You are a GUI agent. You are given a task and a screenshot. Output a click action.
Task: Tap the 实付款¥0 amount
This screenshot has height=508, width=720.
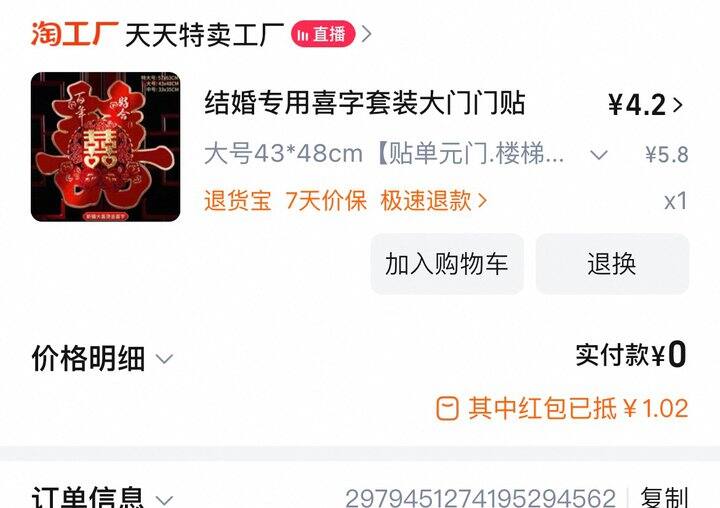point(631,355)
